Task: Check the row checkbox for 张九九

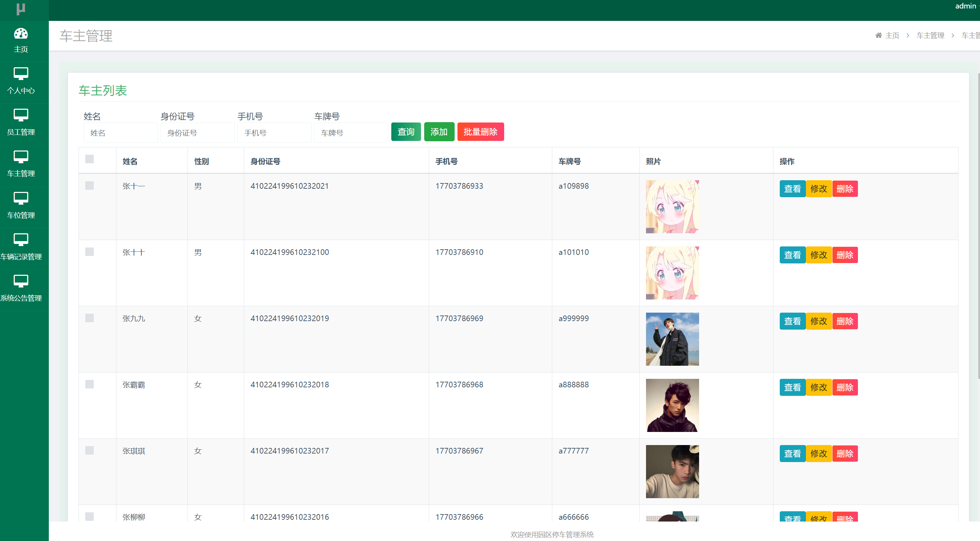Action: 90,318
